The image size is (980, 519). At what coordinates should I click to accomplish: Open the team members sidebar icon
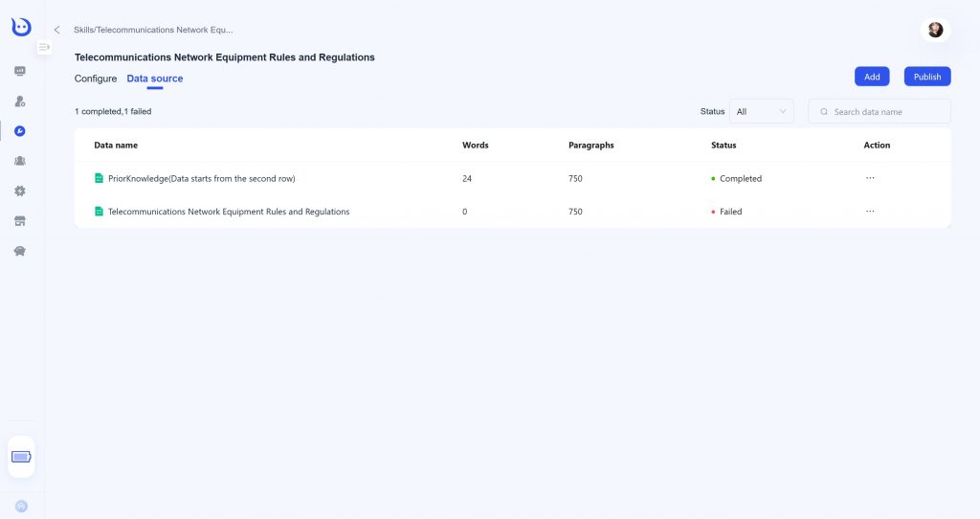click(20, 161)
